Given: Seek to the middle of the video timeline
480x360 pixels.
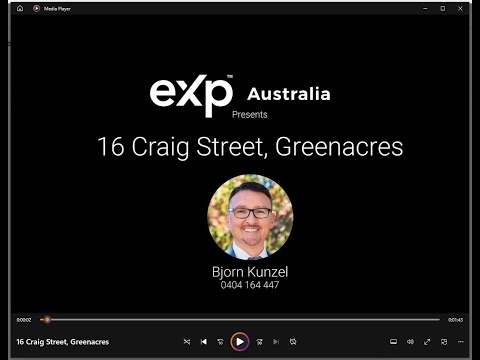Looking at the screenshot, I should click(240, 320).
